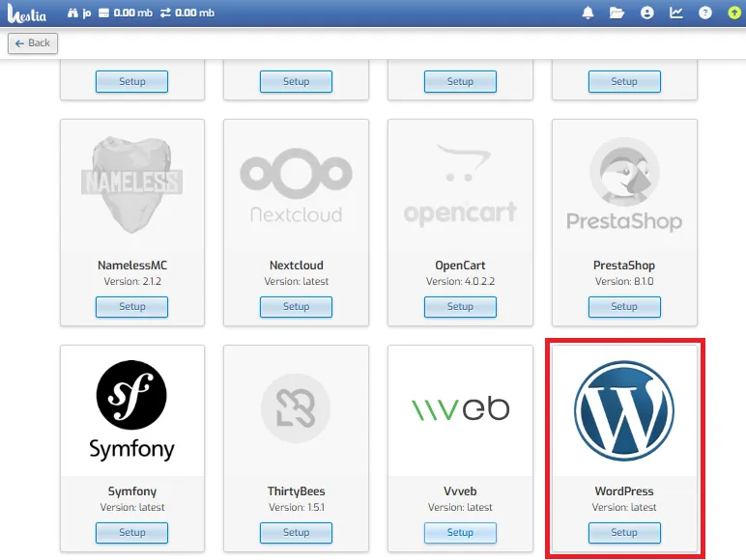Click the OpenCart logo image

tap(460, 185)
